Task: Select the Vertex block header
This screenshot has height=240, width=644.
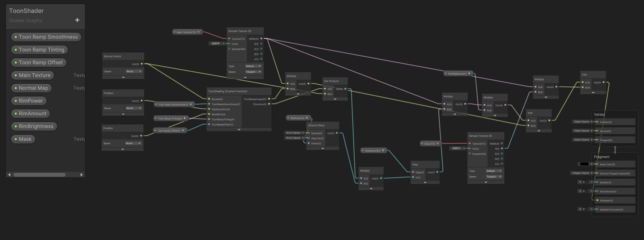Action: pyautogui.click(x=599, y=114)
